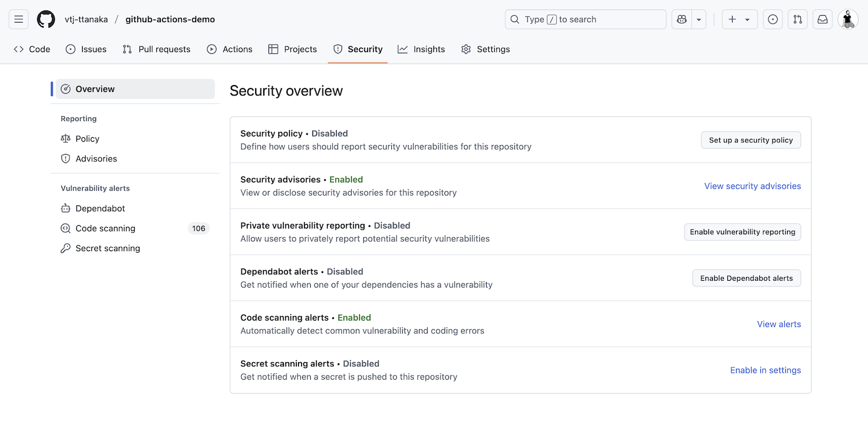
Task: Open the hamburger navigation menu
Action: [x=19, y=19]
